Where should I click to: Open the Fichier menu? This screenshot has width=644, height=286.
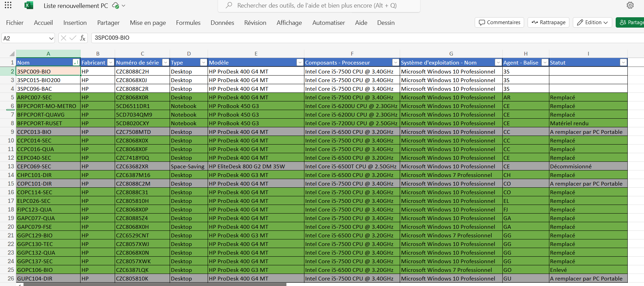pyautogui.click(x=15, y=23)
